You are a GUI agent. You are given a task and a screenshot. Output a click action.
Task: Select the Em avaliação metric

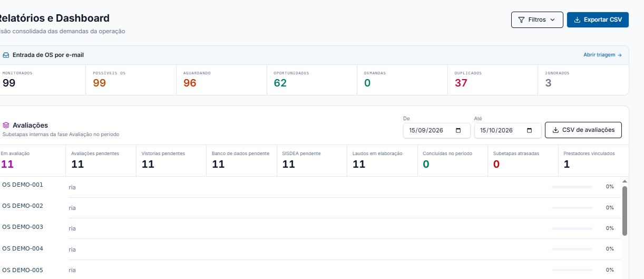32,160
